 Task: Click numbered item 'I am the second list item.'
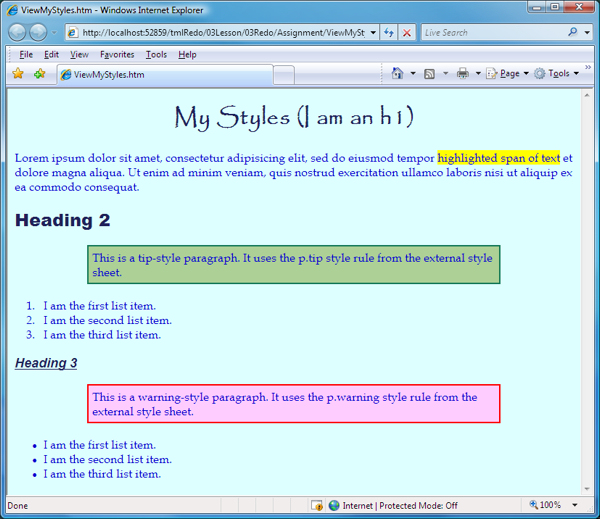tap(108, 320)
